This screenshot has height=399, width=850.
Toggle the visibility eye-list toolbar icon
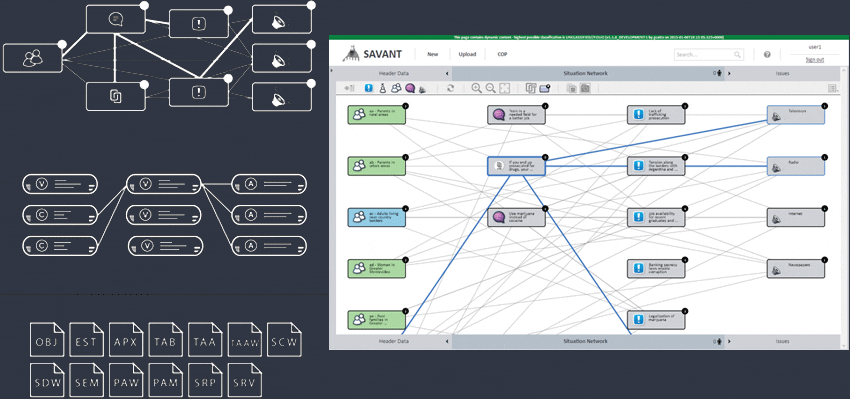pos(349,88)
